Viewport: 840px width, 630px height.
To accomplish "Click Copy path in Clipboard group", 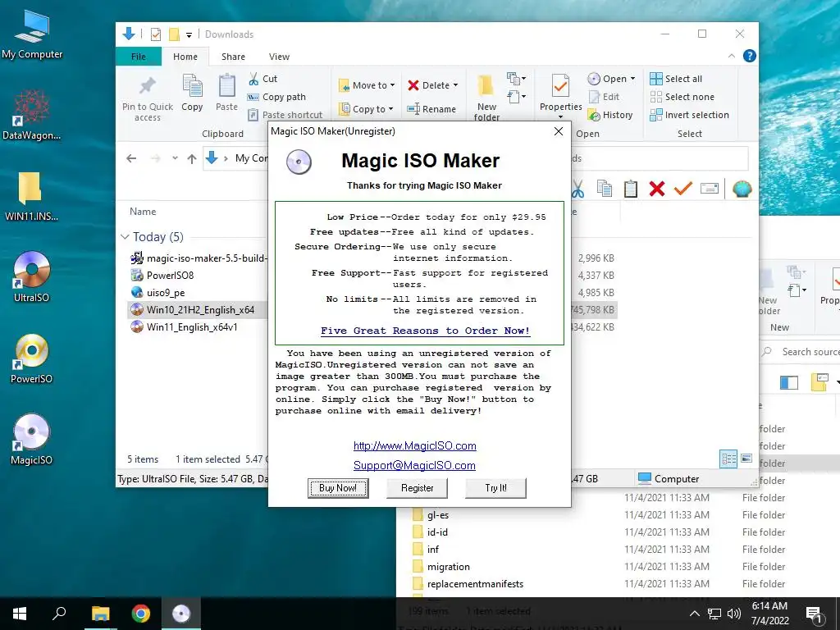I will click(x=276, y=97).
